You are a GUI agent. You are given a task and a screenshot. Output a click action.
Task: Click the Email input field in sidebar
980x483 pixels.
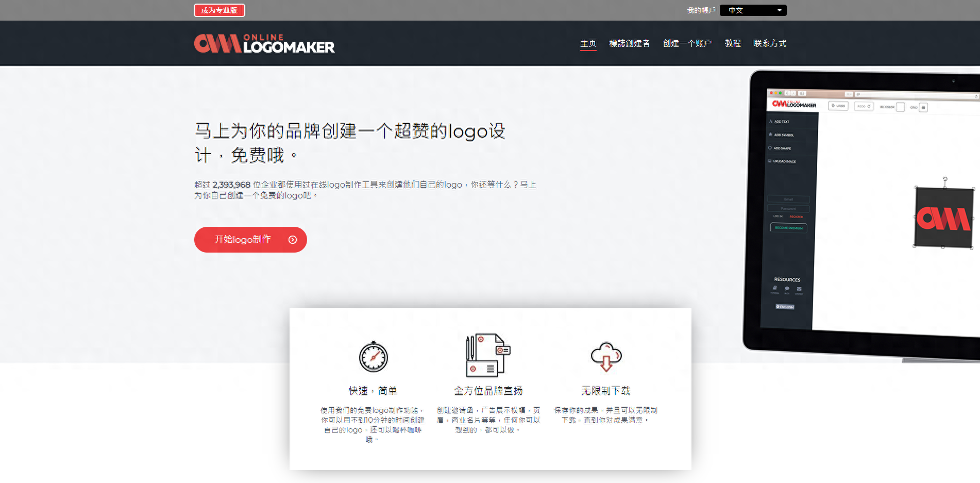788,199
